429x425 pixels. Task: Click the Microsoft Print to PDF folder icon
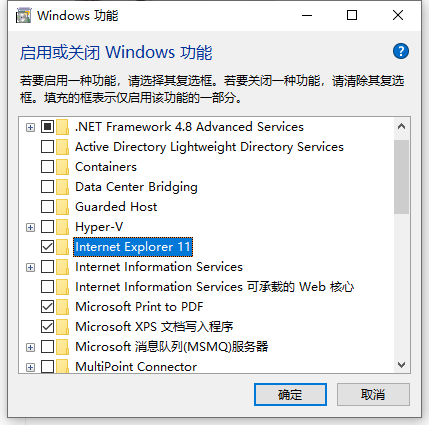click(63, 307)
